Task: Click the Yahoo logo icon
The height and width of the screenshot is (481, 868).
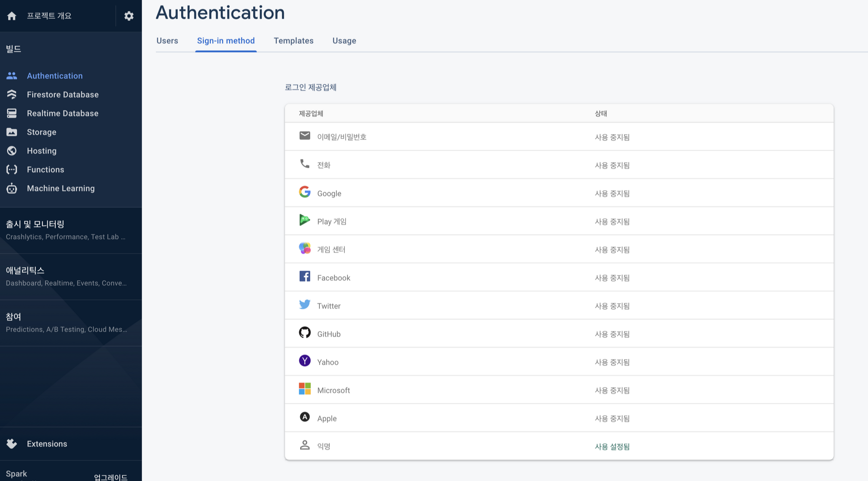Action: coord(305,361)
